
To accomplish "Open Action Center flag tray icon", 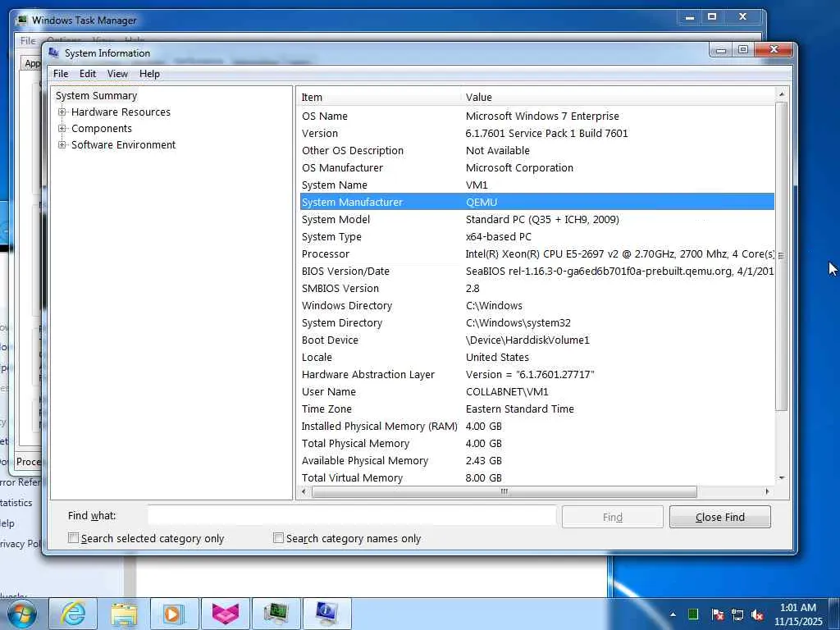I will coord(717,614).
